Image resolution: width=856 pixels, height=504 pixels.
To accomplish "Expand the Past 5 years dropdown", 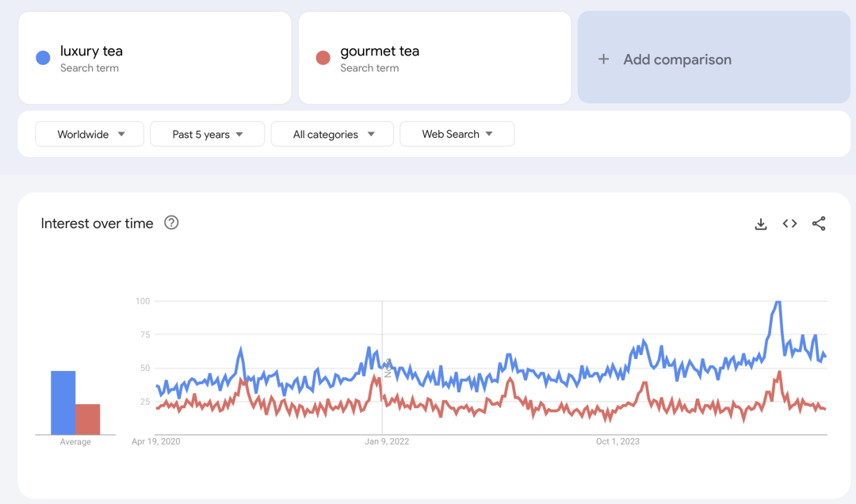I will (x=207, y=134).
